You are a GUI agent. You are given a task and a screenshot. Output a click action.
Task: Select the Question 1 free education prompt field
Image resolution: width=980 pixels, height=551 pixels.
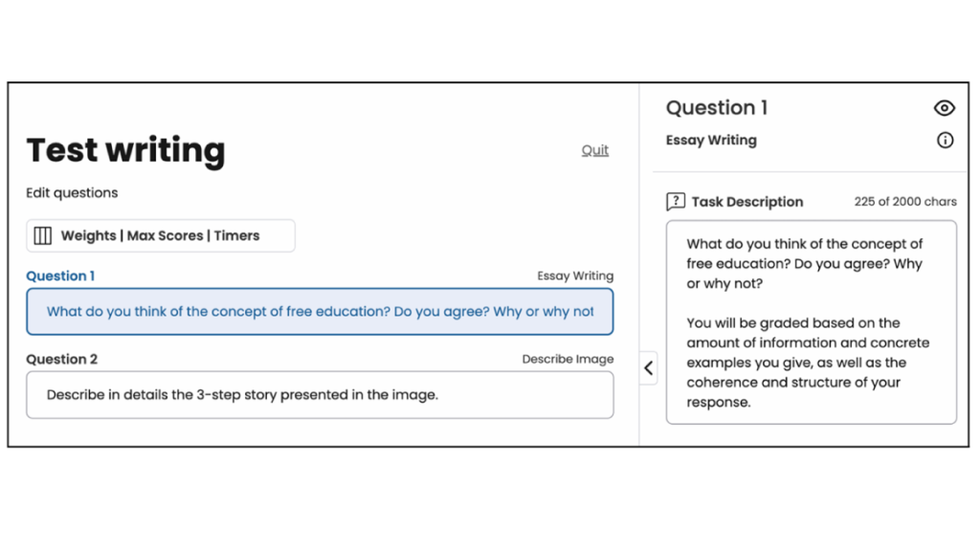[320, 312]
